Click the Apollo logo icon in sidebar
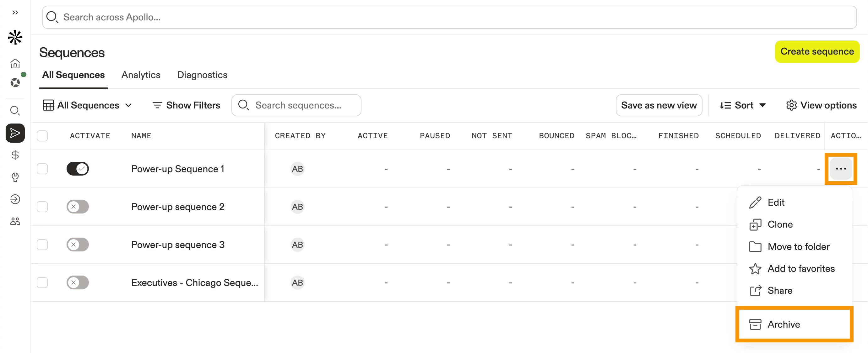Image resolution: width=868 pixels, height=353 pixels. click(15, 37)
